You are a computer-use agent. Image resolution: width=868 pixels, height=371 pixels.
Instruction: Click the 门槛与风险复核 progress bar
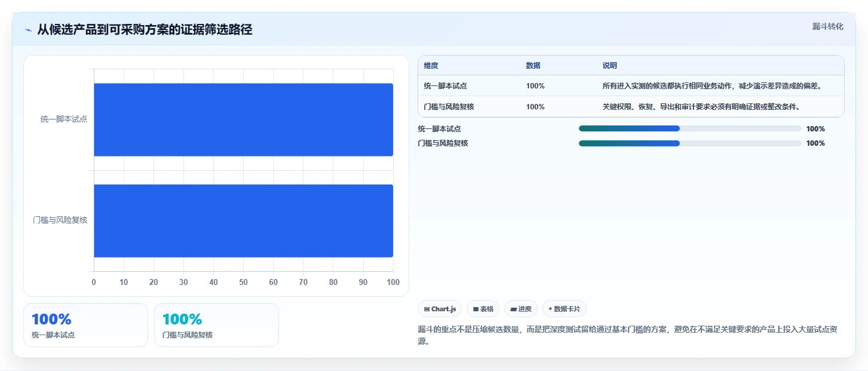coord(690,143)
